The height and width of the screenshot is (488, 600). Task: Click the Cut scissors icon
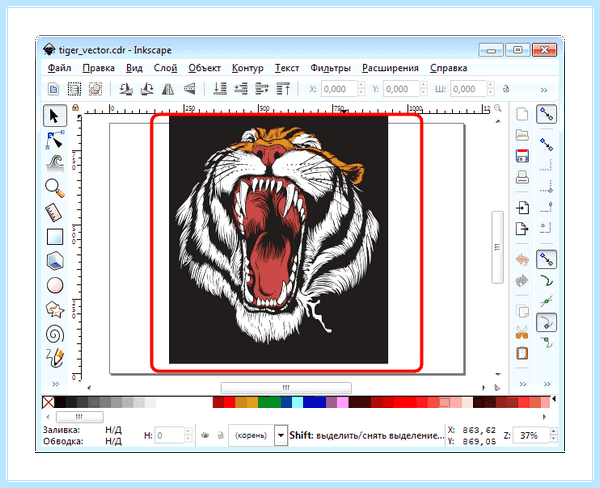(x=522, y=332)
